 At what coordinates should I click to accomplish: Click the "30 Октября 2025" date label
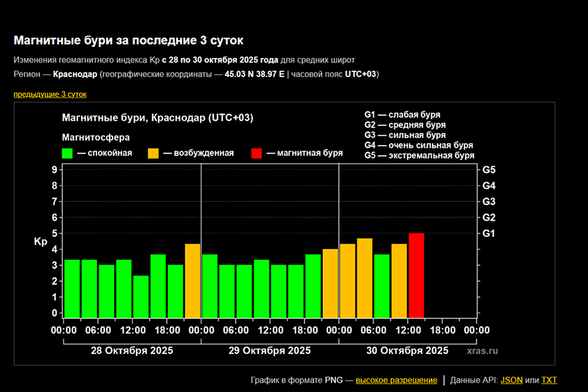[407, 351]
